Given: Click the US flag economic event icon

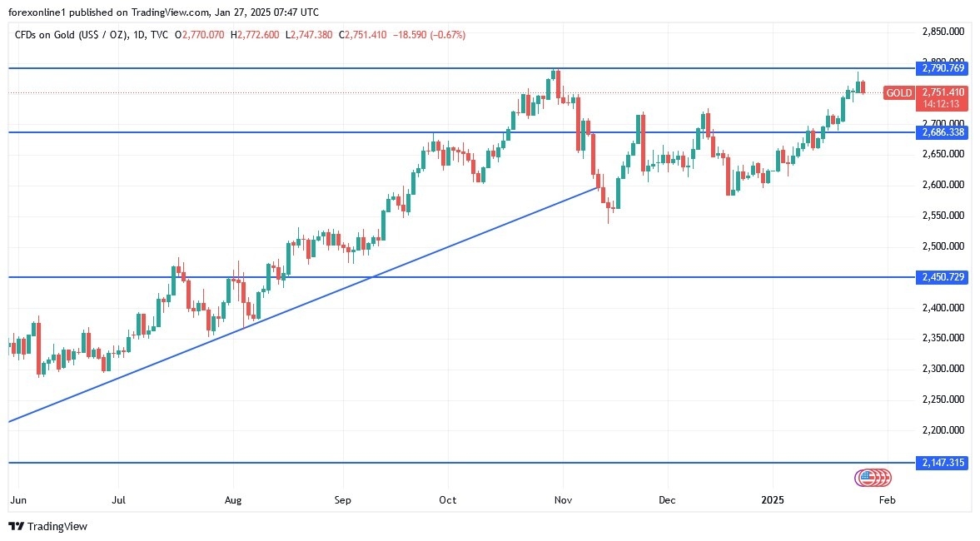Looking at the screenshot, I should (867, 478).
